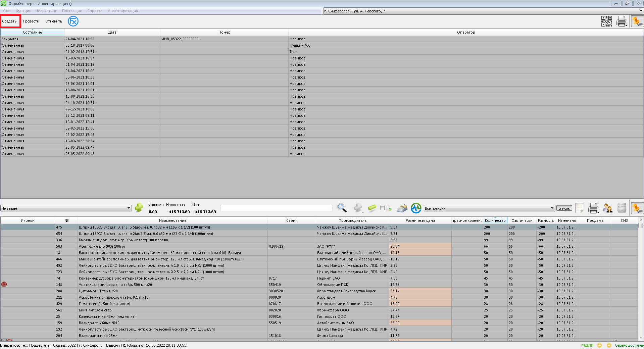Click the green eraser bar icon
644x349 pixels.
(372, 208)
